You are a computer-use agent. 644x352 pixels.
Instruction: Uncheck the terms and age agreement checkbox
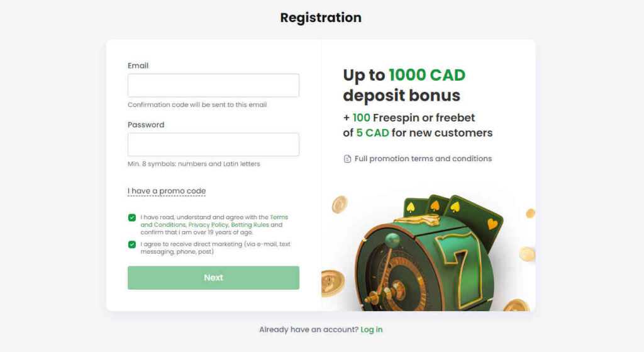tap(132, 217)
